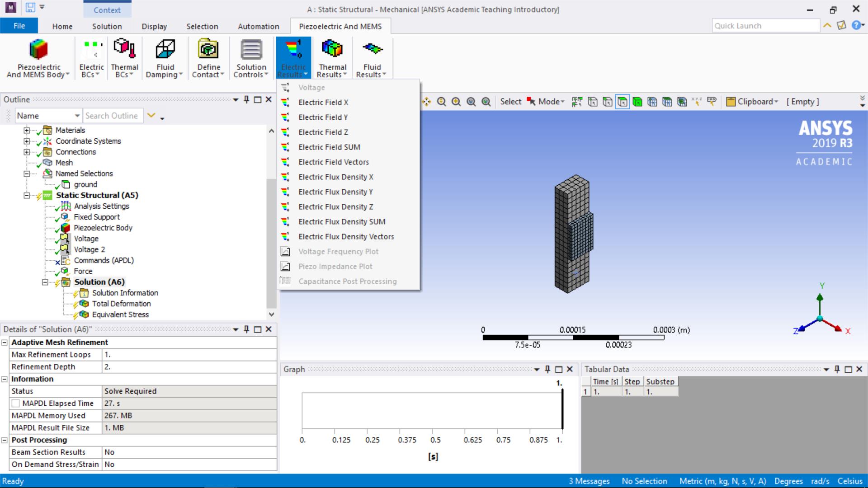Image resolution: width=868 pixels, height=488 pixels.
Task: Choose Electric Field X result
Action: (349, 103)
